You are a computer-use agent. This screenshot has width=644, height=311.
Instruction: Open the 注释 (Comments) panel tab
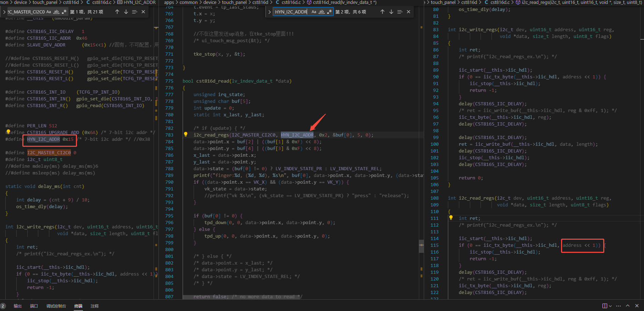coord(95,306)
